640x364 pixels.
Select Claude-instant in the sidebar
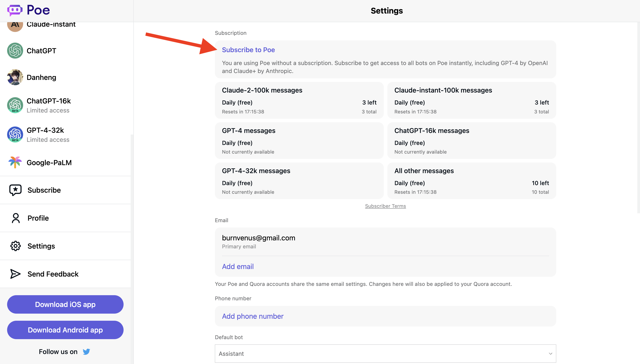coord(51,24)
